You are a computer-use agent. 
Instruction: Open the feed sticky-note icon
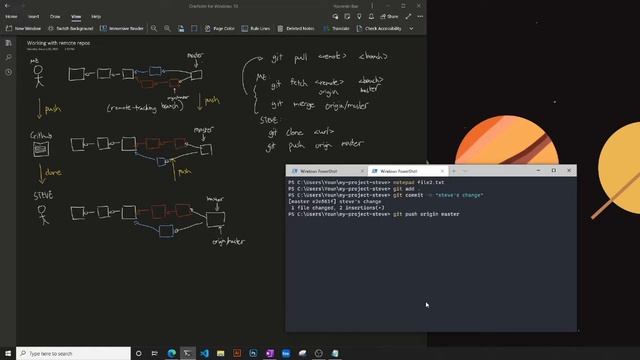click(x=347, y=17)
